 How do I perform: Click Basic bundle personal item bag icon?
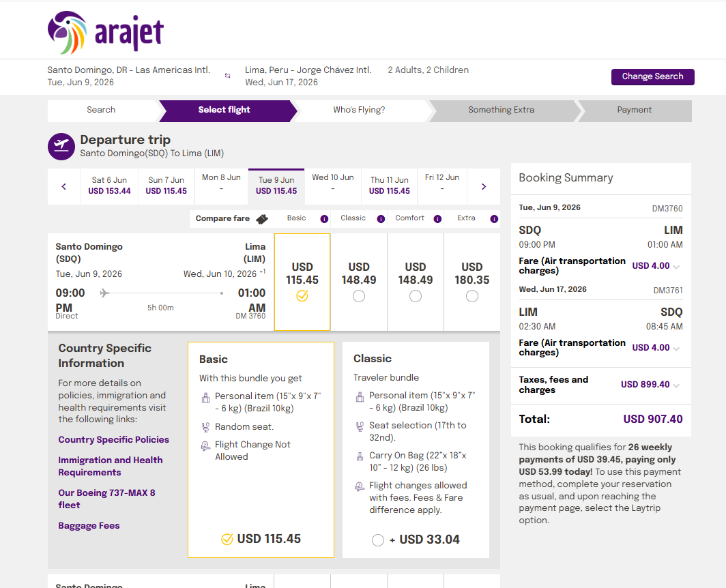205,398
